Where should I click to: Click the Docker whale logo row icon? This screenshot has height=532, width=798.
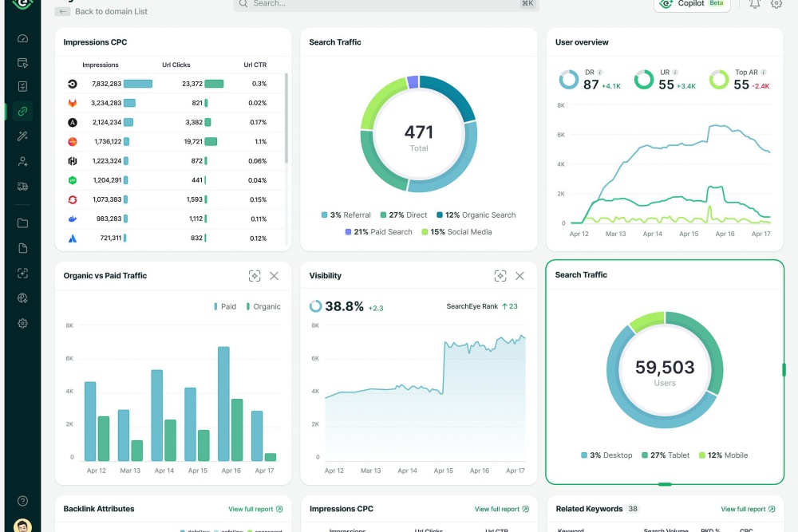click(73, 219)
